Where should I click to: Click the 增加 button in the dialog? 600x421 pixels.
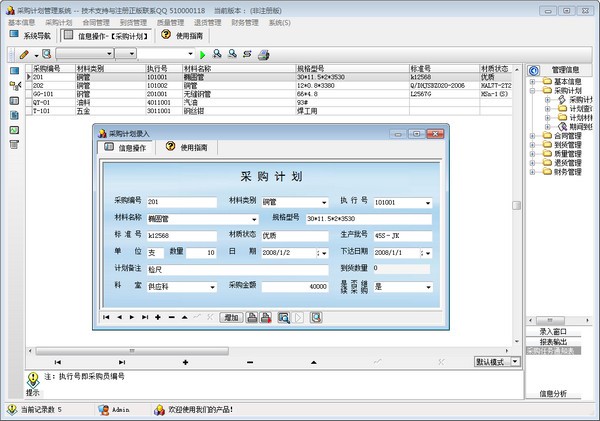[232, 317]
